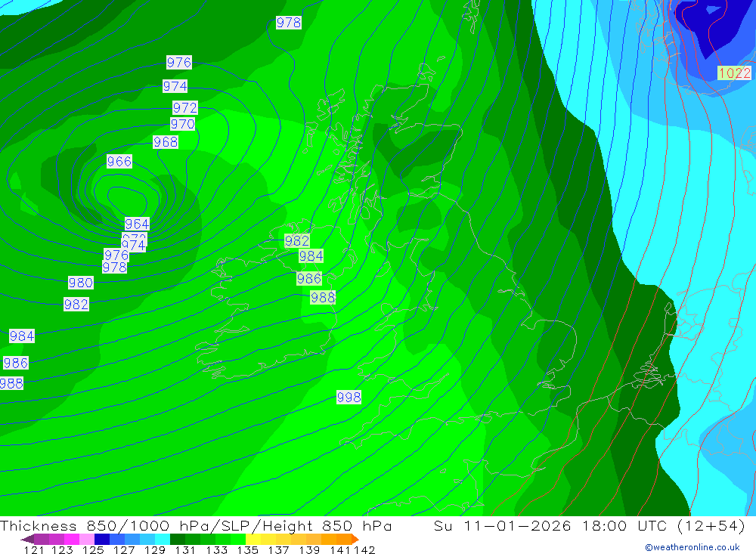Click the 968 pressure label

(166, 142)
